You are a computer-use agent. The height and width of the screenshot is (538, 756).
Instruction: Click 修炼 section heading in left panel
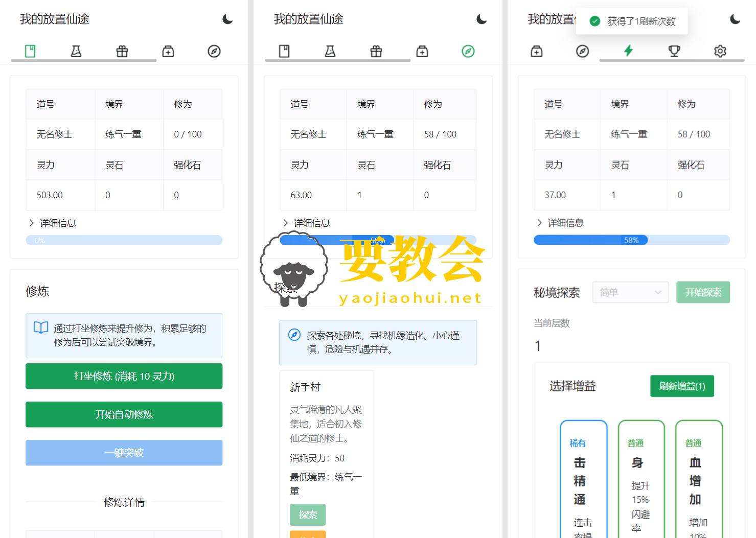point(37,291)
